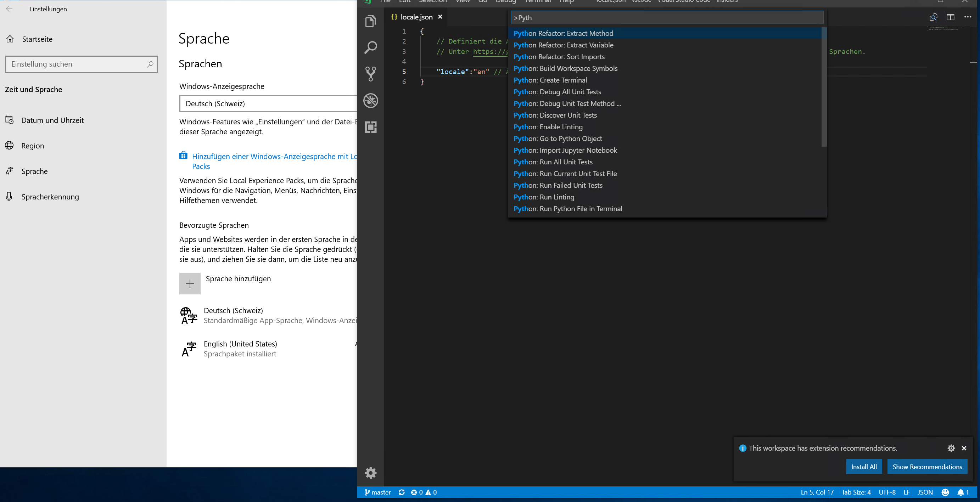Open the Extensions view icon
Screen dimensions: 980x502
tap(370, 127)
